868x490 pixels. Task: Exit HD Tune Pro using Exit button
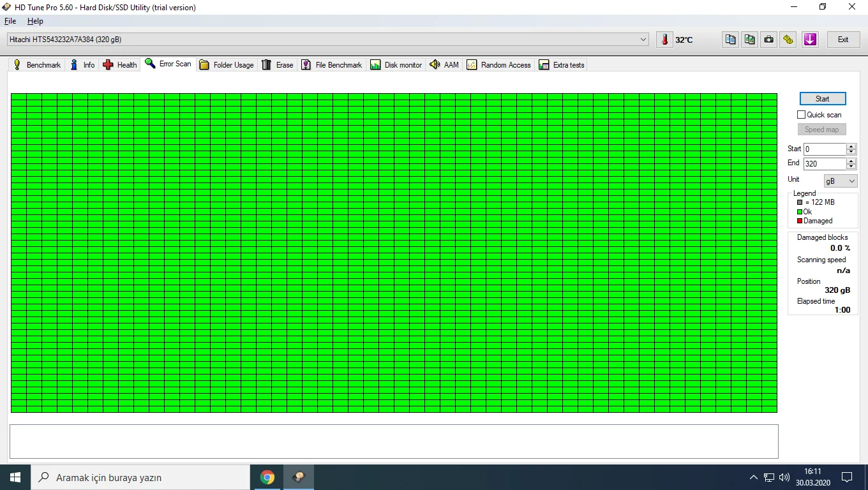point(843,40)
